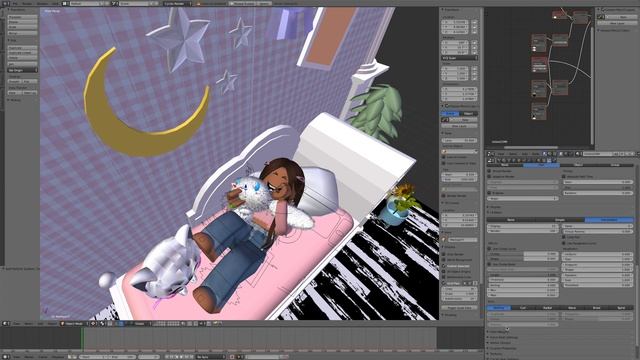This screenshot has height=360, width=640.
Task: Open the properties editor type icon
Action: (x=491, y=160)
